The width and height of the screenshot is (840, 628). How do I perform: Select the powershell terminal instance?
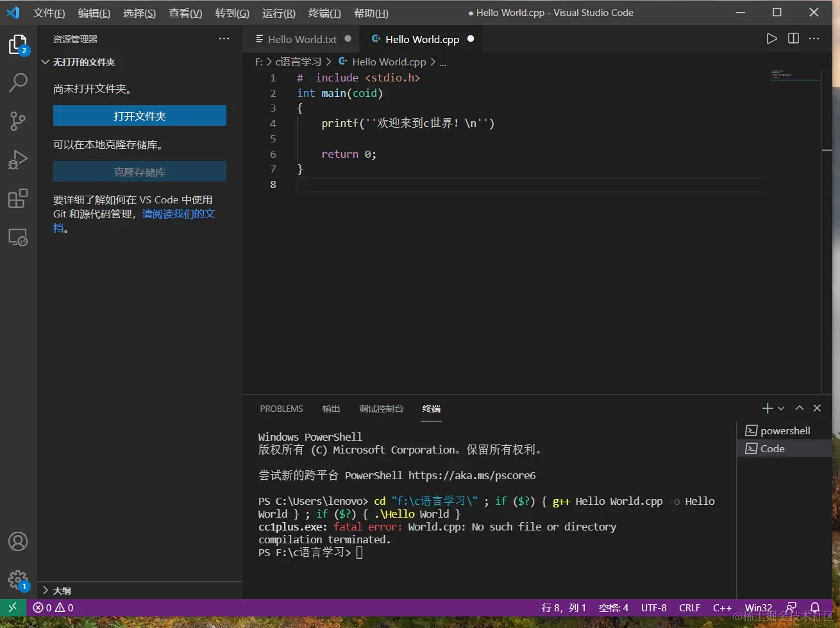click(x=785, y=430)
